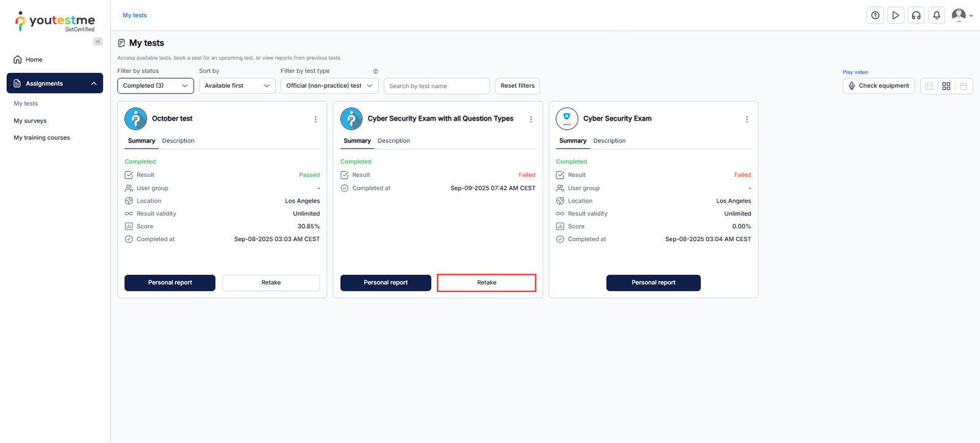The image size is (980, 443).
Task: Collapse the Assignments sidebar section
Action: 94,84
